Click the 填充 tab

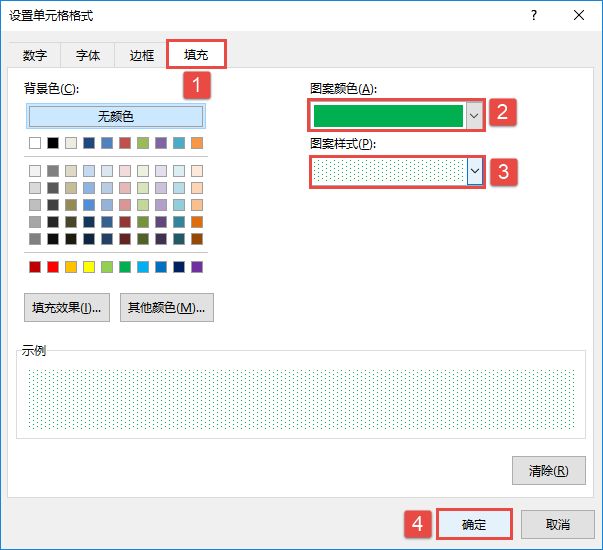coord(196,54)
